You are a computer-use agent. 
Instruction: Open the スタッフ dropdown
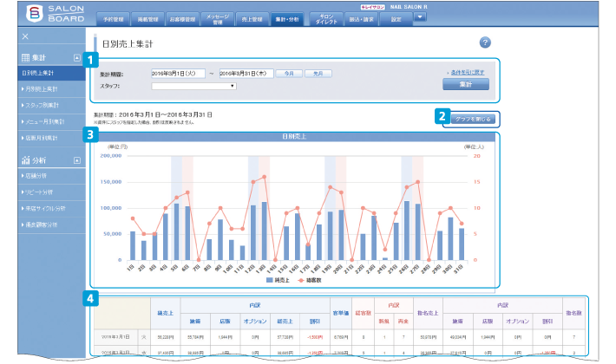click(x=193, y=87)
